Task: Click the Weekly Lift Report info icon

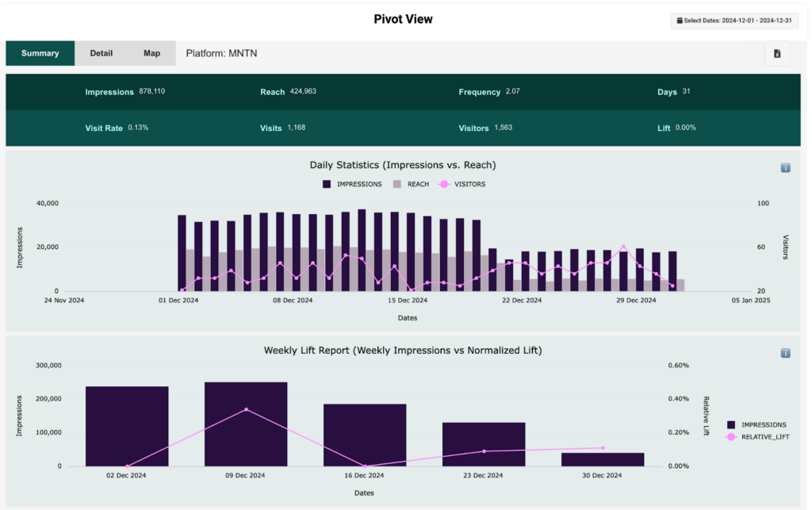Action: (785, 353)
